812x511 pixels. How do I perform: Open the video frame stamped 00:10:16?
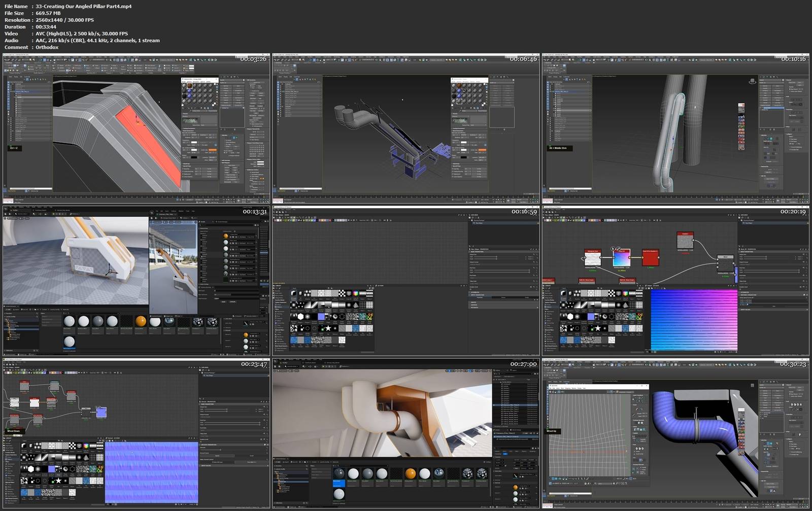coord(675,128)
